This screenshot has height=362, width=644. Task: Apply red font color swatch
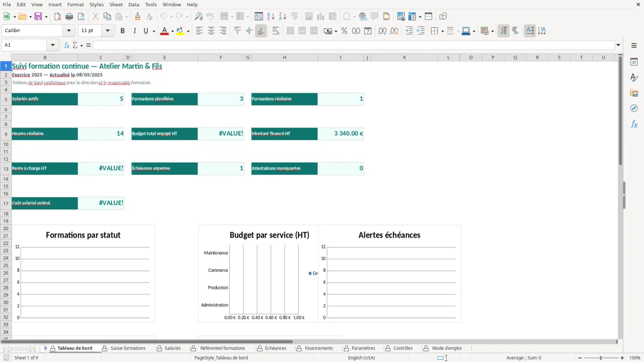164,31
